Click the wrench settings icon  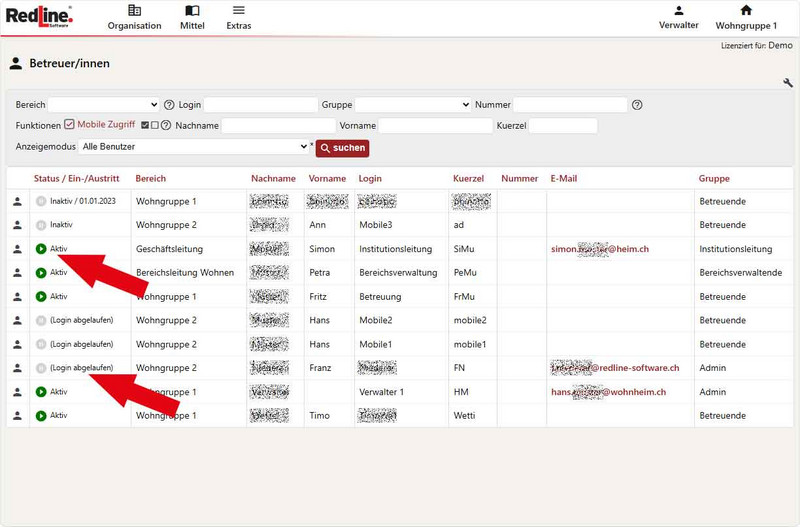[787, 83]
